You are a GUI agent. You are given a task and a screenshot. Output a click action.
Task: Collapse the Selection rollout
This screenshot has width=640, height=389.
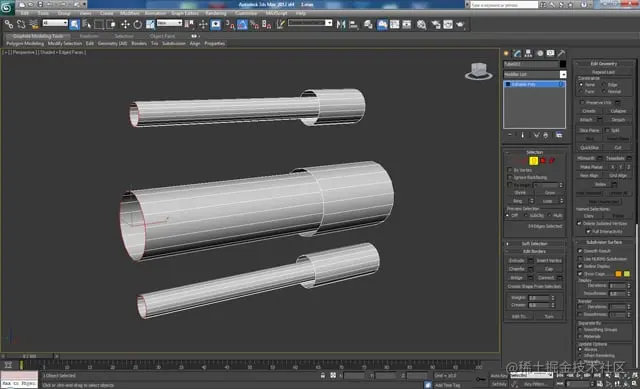click(535, 152)
